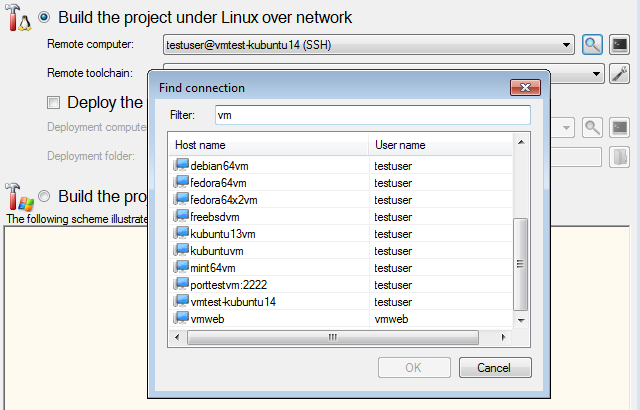Expand the Deployment computer dropdown arrow
The image size is (640, 410).
pos(566,128)
